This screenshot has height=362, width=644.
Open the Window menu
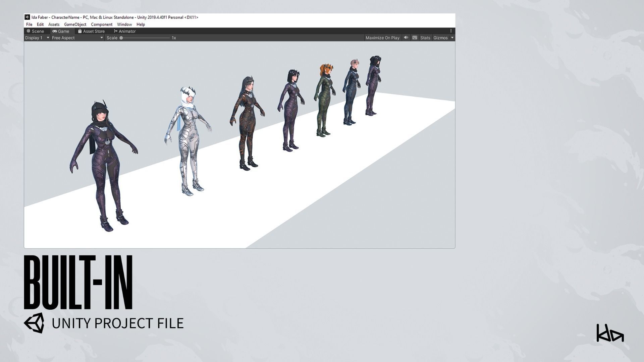pos(124,24)
